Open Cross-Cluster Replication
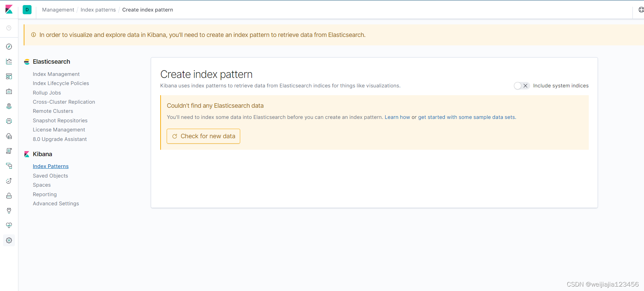Screen dimensions: 644x291 click(x=64, y=102)
